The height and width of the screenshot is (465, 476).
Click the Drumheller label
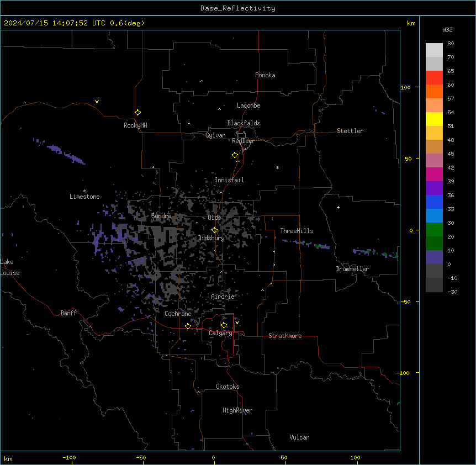coord(352,269)
